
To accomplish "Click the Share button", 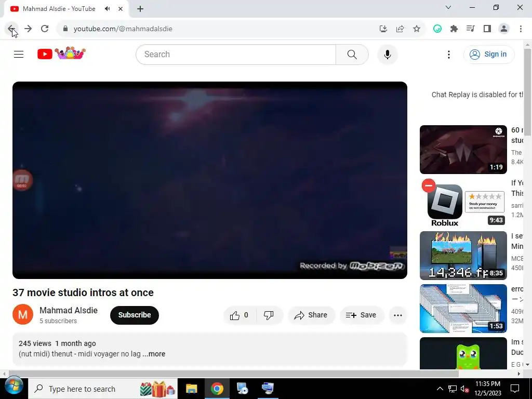I will (311, 315).
